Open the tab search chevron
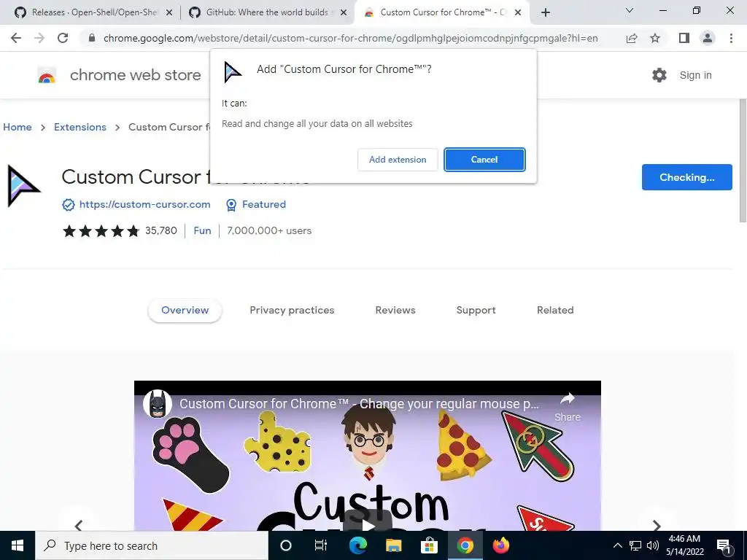This screenshot has width=747, height=560. (x=630, y=10)
